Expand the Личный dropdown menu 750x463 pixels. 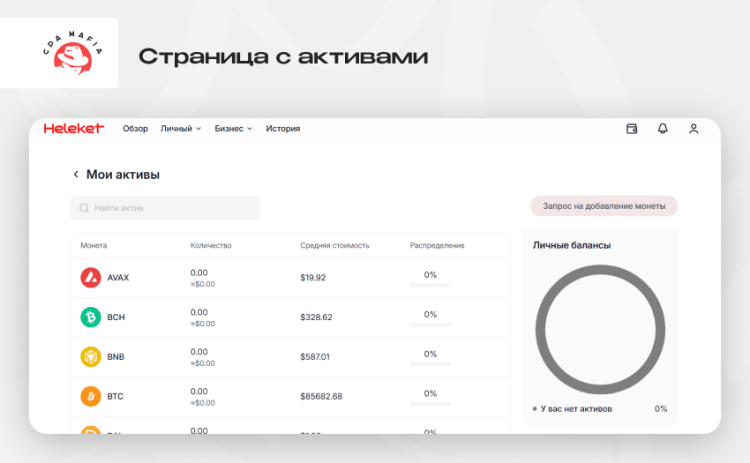tap(181, 129)
